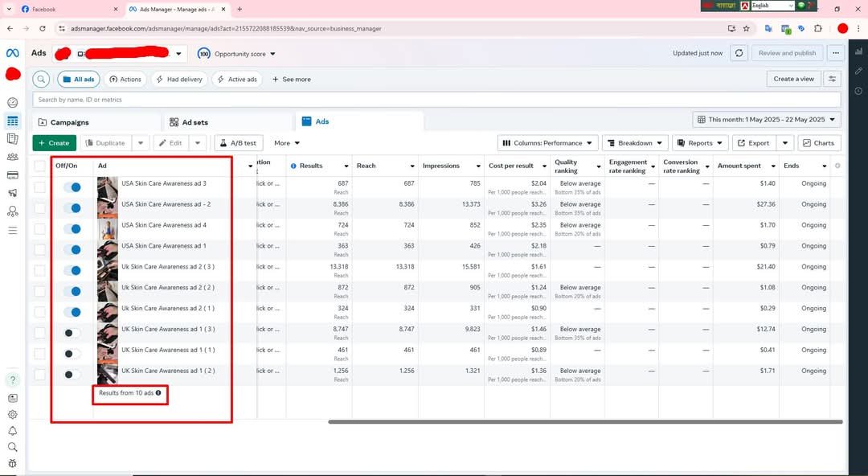This screenshot has width=868, height=476.
Task: Tick checkbox for USA Skin Care Awareness ad 4
Action: 40,229
